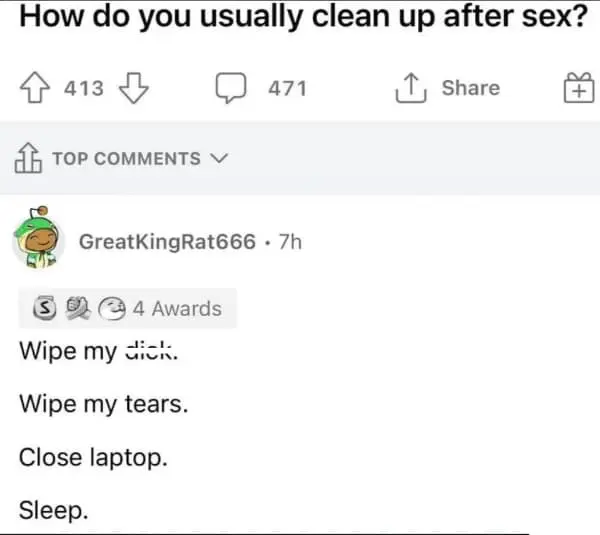This screenshot has height=535, width=600.
Task: Downvote the post with the down arrow
Action: pyautogui.click(x=133, y=88)
